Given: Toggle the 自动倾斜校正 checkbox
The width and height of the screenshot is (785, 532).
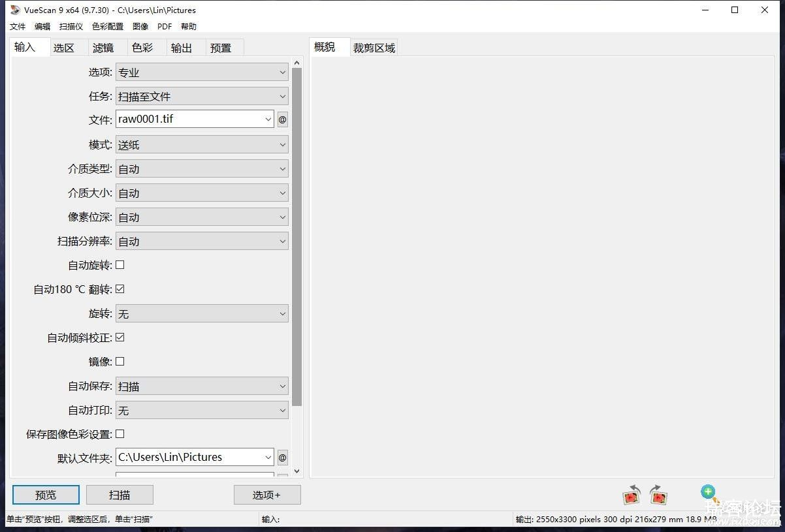Looking at the screenshot, I should pyautogui.click(x=120, y=337).
